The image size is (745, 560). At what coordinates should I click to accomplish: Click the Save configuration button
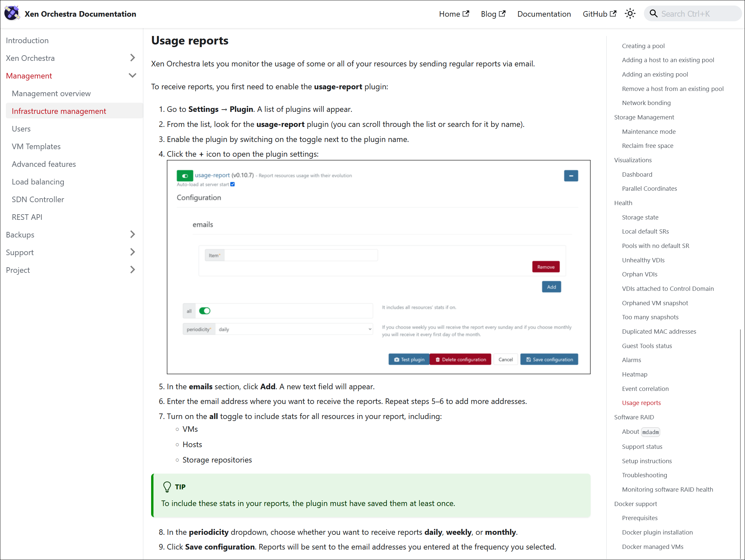[x=549, y=359]
